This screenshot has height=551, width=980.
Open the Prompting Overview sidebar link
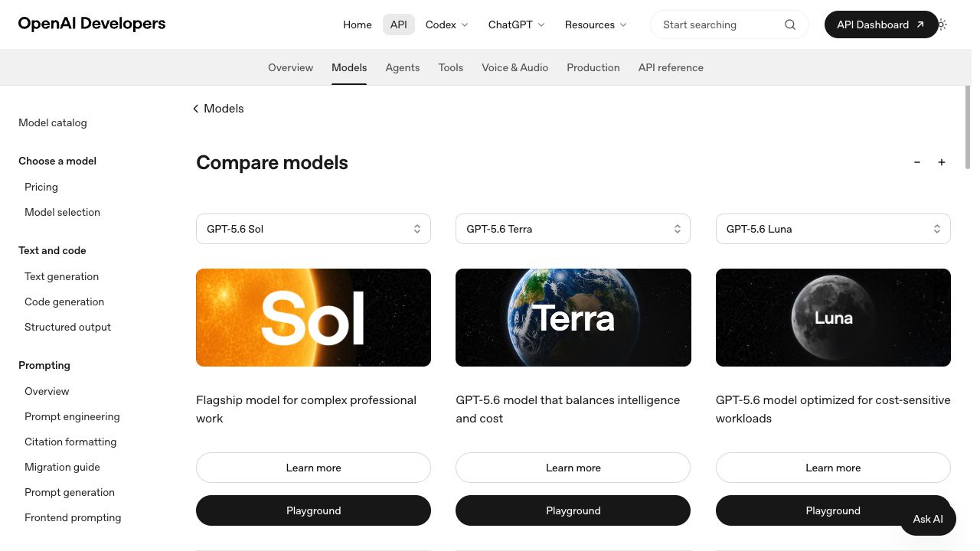pos(47,391)
